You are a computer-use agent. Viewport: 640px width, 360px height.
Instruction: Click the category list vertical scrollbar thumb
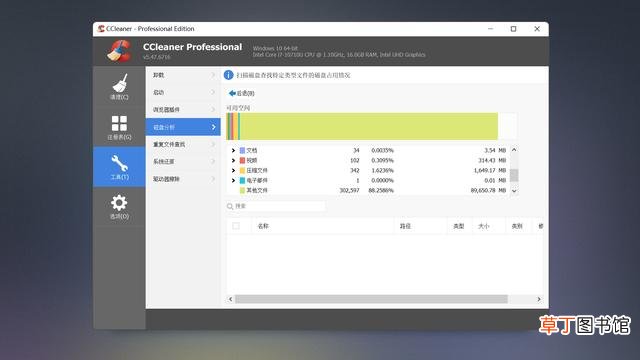click(x=514, y=175)
